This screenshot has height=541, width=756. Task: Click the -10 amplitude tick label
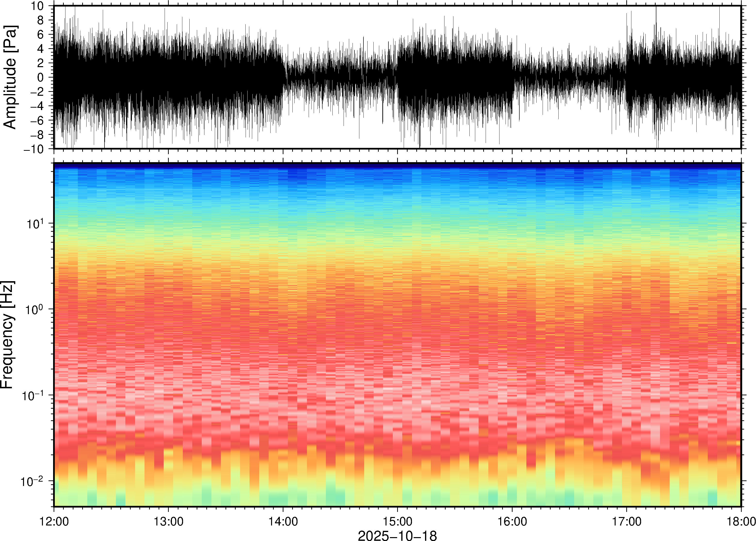tap(34, 149)
